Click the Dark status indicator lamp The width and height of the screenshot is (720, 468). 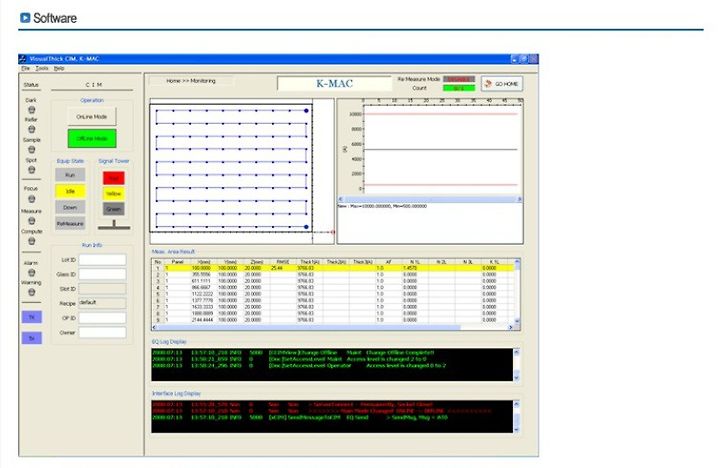click(x=32, y=110)
